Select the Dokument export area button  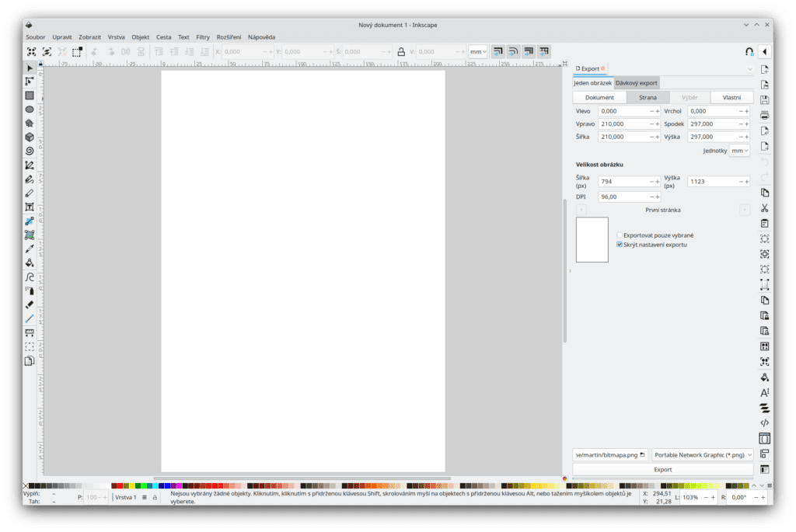tap(599, 98)
